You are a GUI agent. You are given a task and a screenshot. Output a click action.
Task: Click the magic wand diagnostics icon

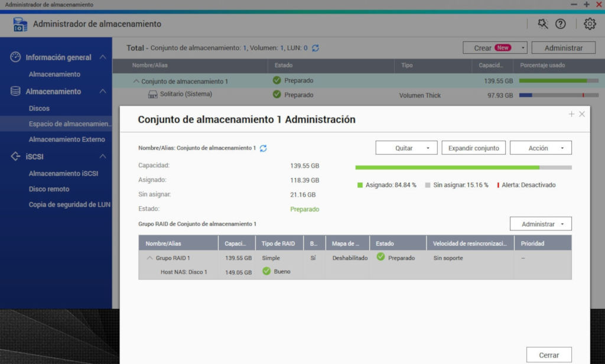542,24
